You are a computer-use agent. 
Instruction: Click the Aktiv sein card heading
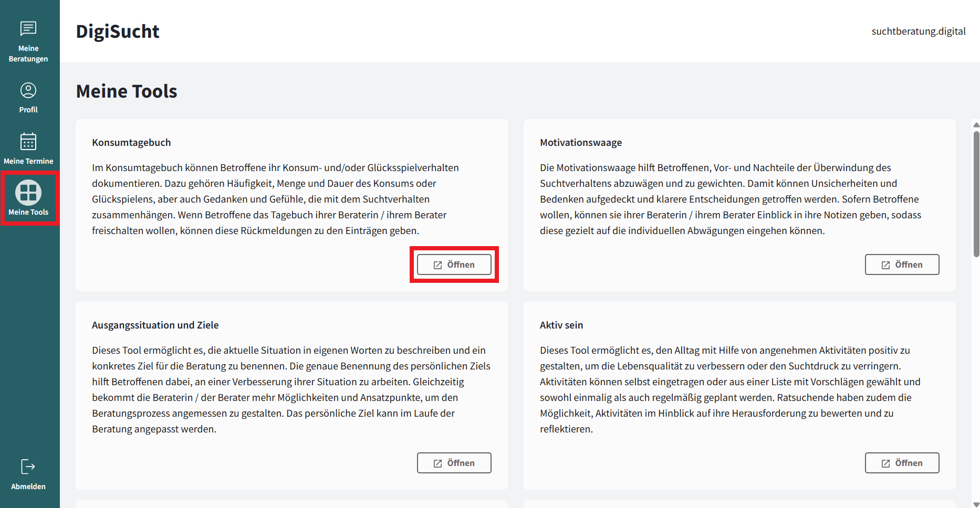[x=561, y=325]
